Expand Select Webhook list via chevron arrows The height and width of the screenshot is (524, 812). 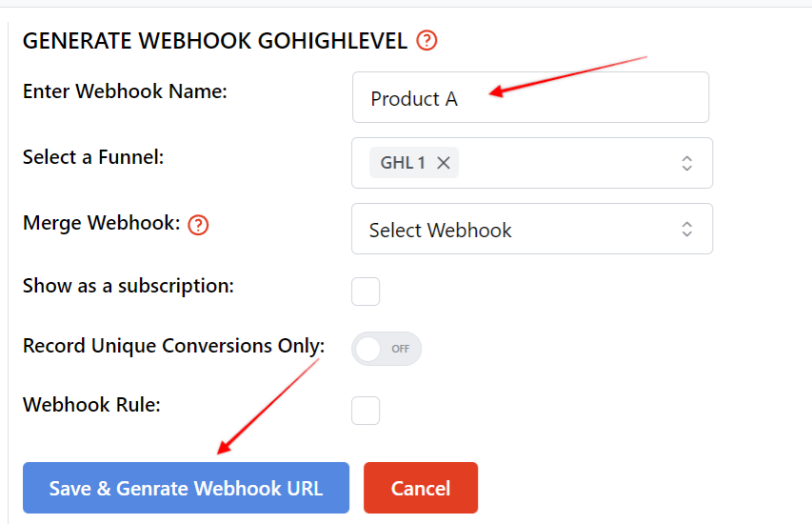click(x=686, y=229)
